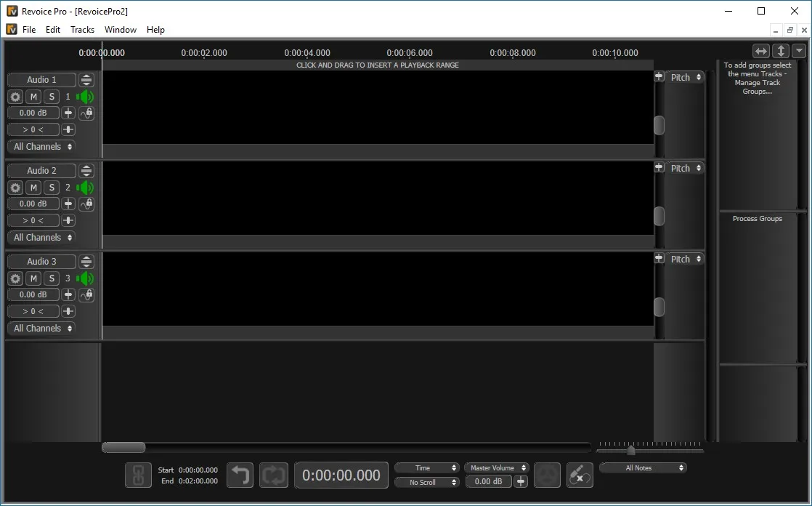Viewport: 812px width, 506px height.
Task: Click the microphone record-disable icon
Action: [580, 475]
